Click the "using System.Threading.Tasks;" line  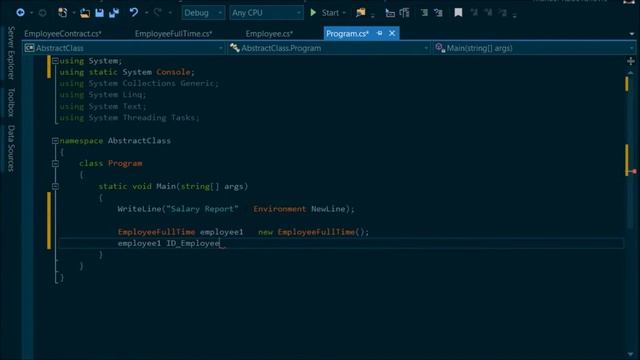coord(129,118)
